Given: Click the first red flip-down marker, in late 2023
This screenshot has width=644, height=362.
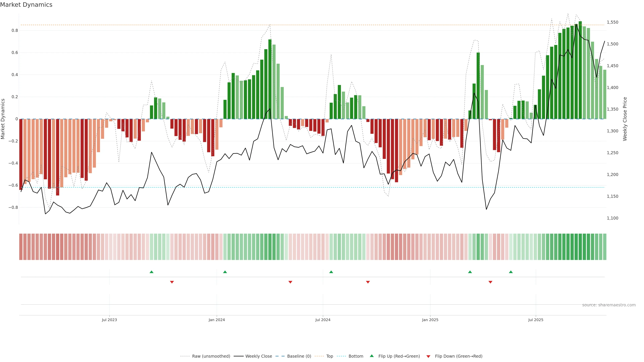Looking at the screenshot, I should click(172, 282).
